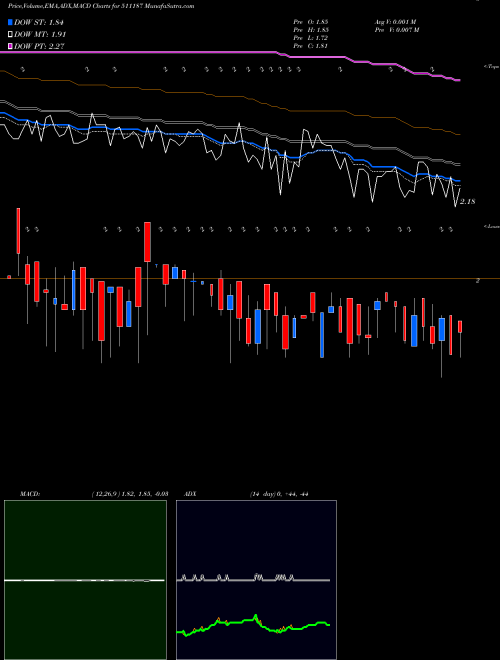500x660 pixels.
Task: Select the 'DOW ST: 1.84' legend text
Action: coord(38,22)
